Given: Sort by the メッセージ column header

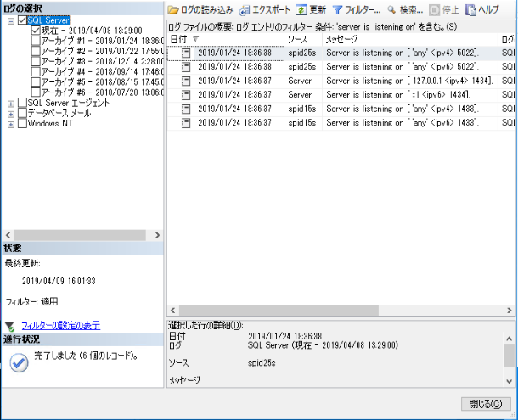Looking at the screenshot, I should [410, 40].
